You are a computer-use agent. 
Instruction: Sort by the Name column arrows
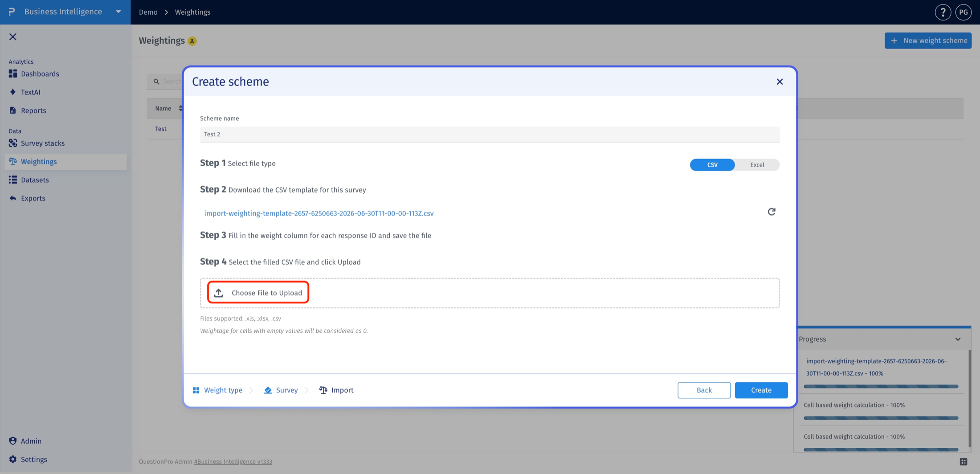pyautogui.click(x=180, y=108)
